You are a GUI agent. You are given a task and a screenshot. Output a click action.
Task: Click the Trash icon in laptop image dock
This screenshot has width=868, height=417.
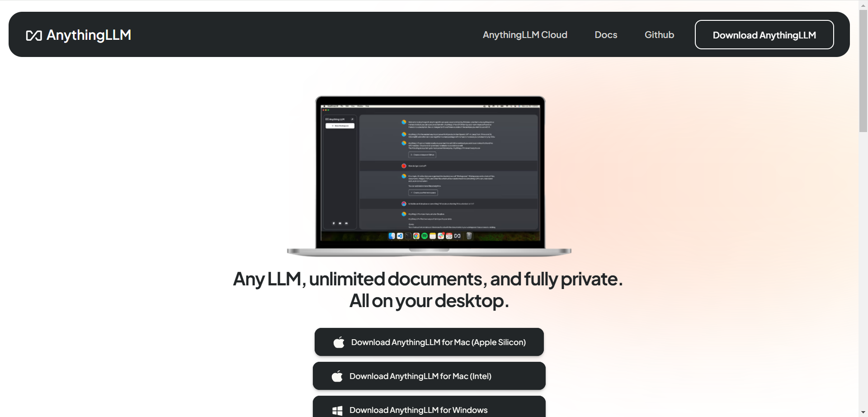469,236
